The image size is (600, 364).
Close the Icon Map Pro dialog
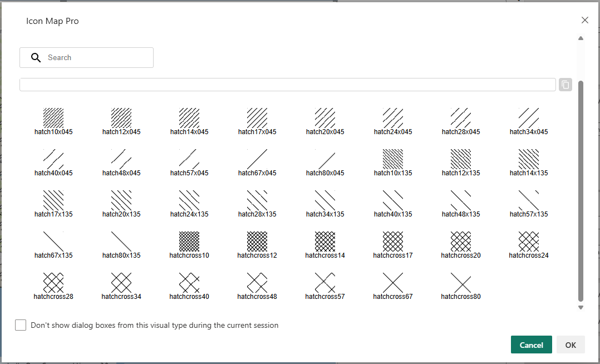tap(584, 21)
